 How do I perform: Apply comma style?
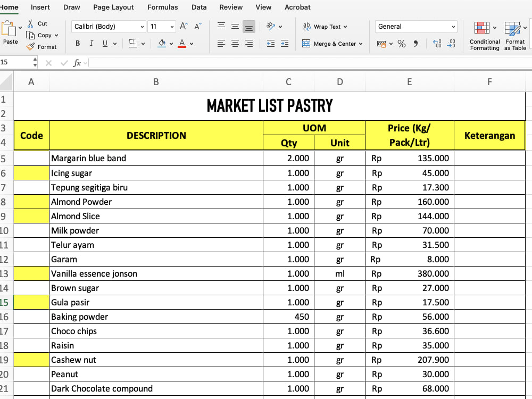point(415,44)
